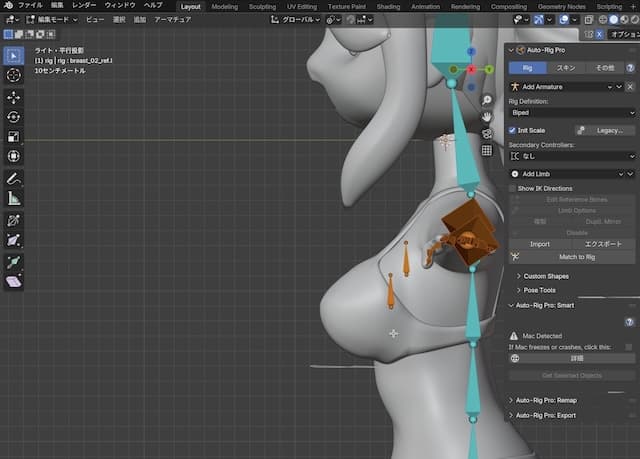The image size is (640, 459).
Task: Activate the Rotate tool
Action: click(14, 117)
